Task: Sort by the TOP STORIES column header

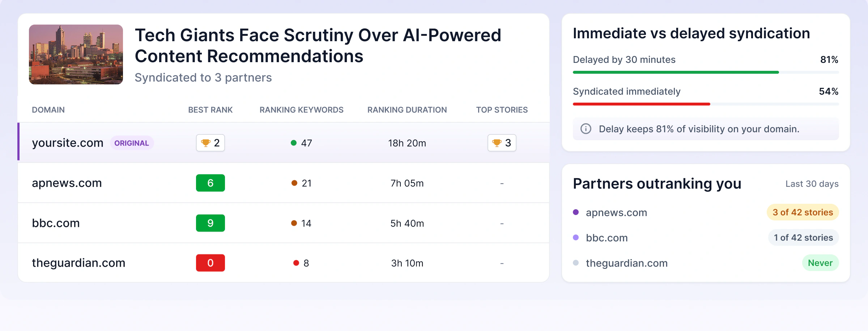Action: [x=502, y=110]
